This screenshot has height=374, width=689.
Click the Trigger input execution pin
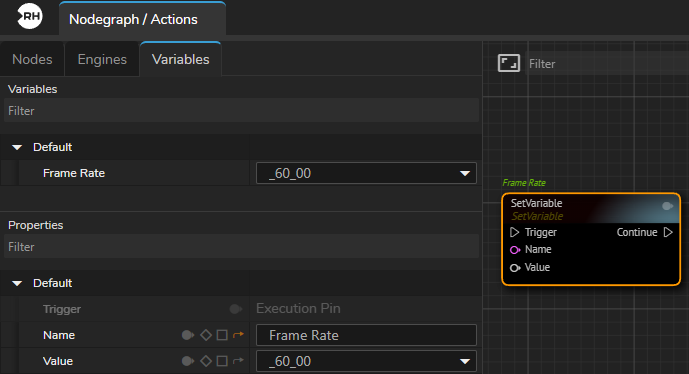click(514, 232)
